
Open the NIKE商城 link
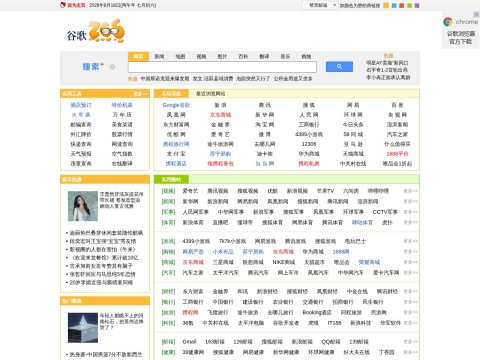point(284,262)
